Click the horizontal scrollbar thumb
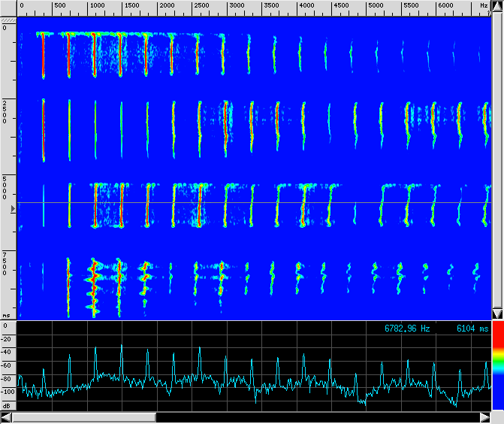Viewport: 504px width, 424px height. pos(83,417)
